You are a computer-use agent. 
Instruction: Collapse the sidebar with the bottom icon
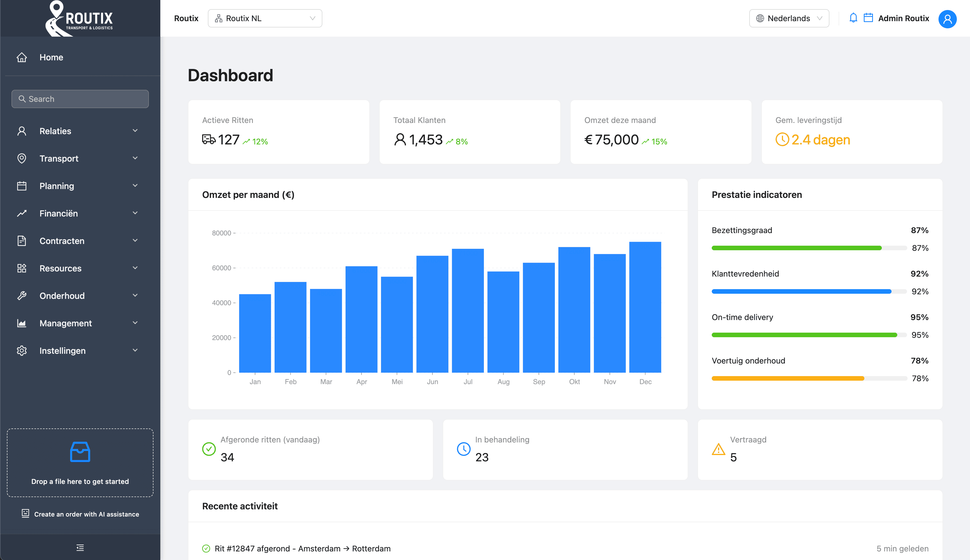pyautogui.click(x=80, y=547)
